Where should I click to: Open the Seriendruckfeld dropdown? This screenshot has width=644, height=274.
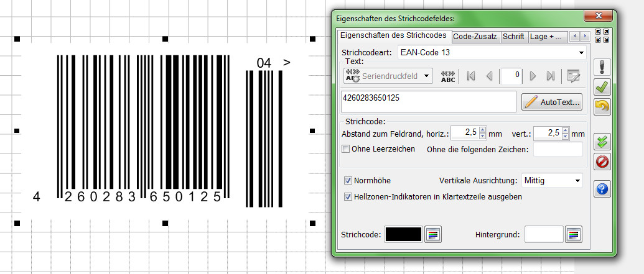[x=388, y=76]
